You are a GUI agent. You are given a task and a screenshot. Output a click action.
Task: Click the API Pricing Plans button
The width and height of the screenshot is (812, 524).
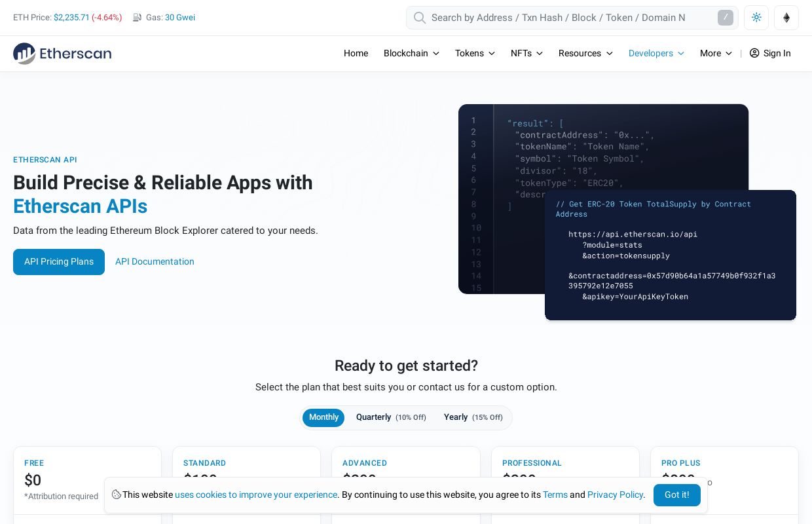point(59,262)
